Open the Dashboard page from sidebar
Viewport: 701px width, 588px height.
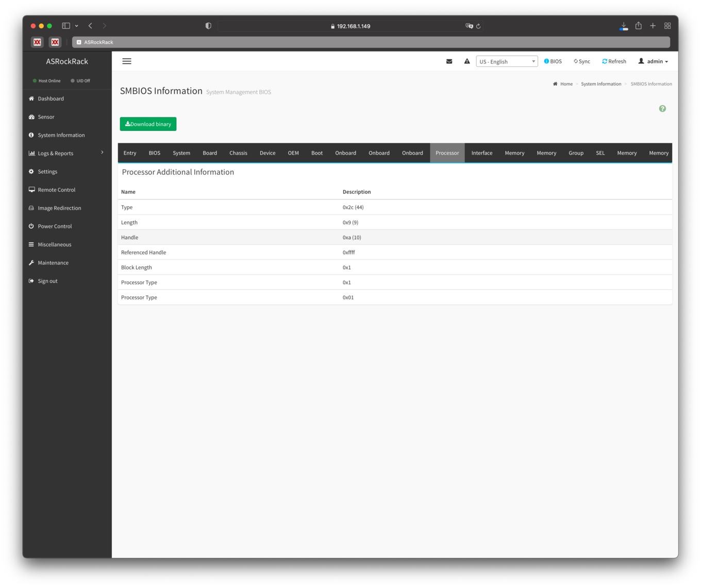[51, 98]
